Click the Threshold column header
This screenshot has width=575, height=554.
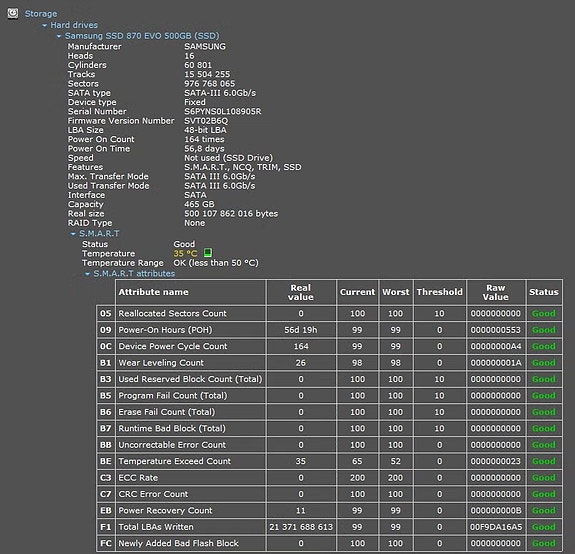pyautogui.click(x=439, y=292)
